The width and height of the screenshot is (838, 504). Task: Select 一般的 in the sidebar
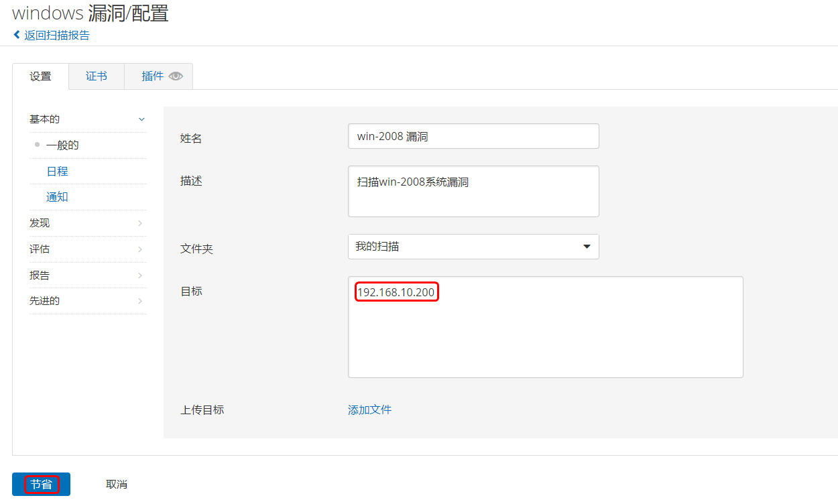point(62,145)
